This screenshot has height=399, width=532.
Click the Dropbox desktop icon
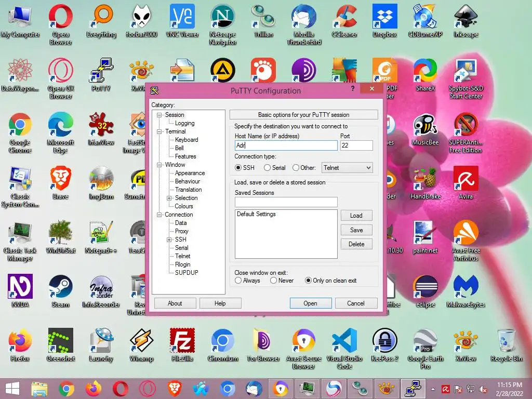click(385, 20)
